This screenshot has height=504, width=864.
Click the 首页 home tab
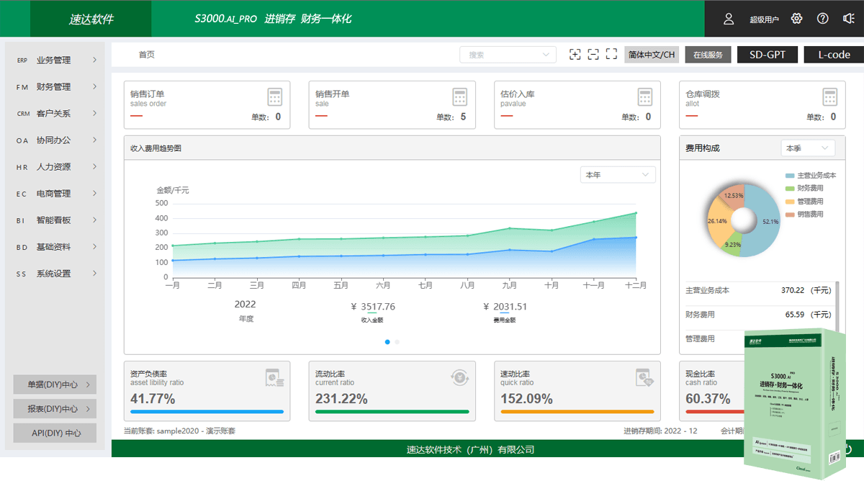coord(145,53)
